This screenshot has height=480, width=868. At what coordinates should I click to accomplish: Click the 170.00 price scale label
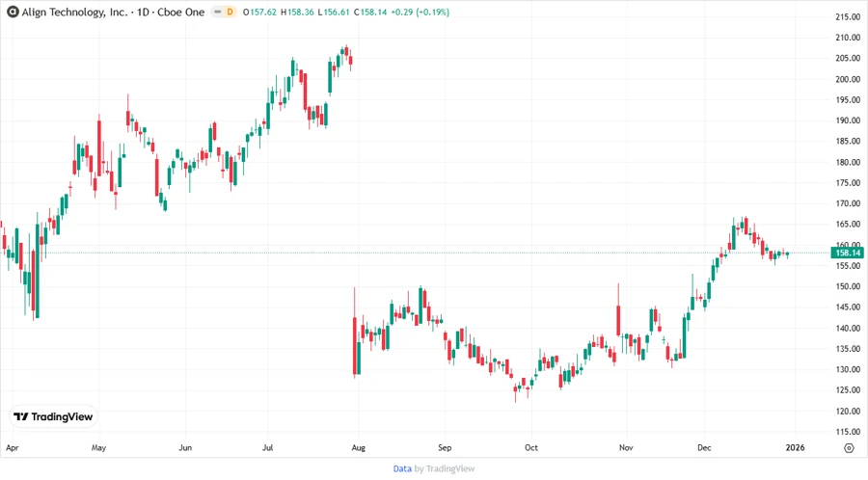coord(848,203)
